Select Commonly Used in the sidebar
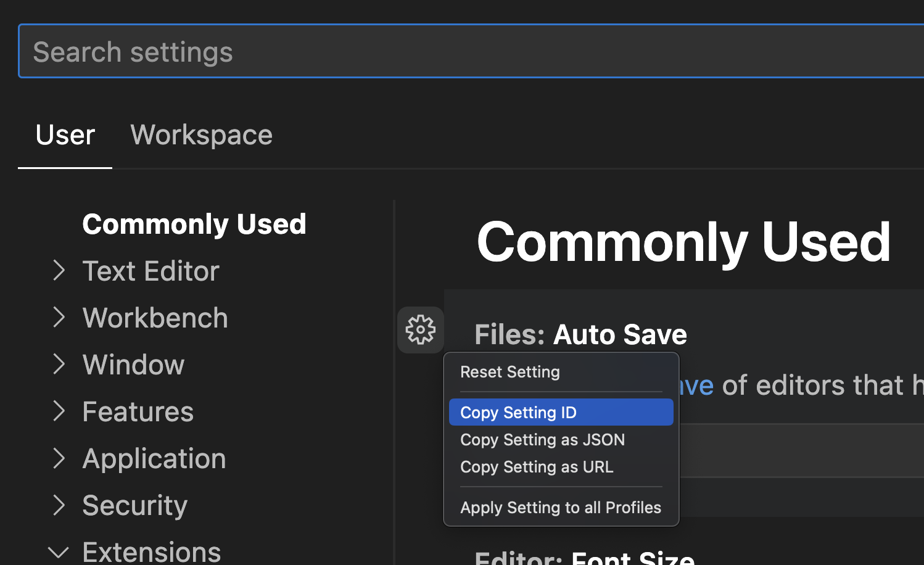The height and width of the screenshot is (565, 924). [x=194, y=223]
